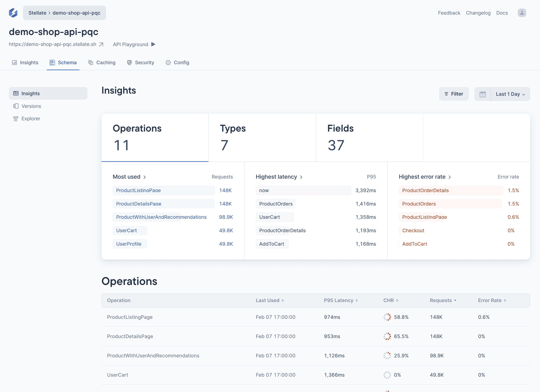Screen dimensions: 540x392
Task: Click the Config tab icon
Action: click(x=168, y=62)
